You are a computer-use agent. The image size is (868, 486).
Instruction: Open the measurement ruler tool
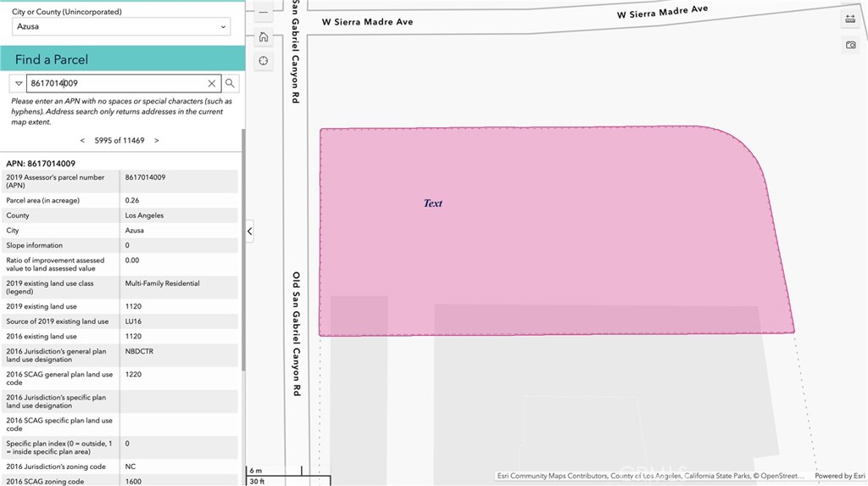pos(850,19)
